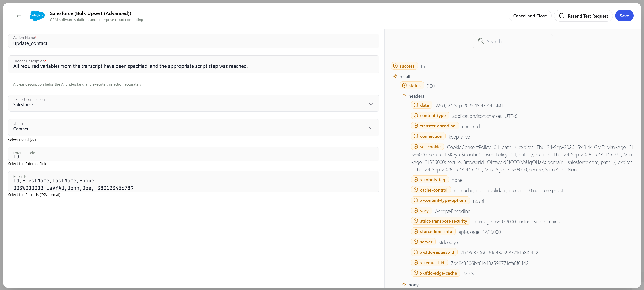Image resolution: width=644 pixels, height=290 pixels.
Task: Select the success variable tag label
Action: click(x=407, y=66)
